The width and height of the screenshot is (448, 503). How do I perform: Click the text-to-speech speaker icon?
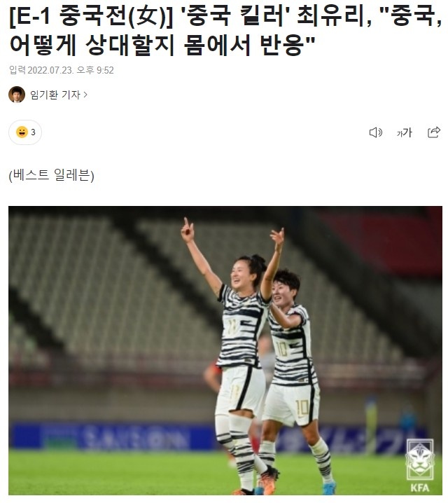pyautogui.click(x=376, y=132)
